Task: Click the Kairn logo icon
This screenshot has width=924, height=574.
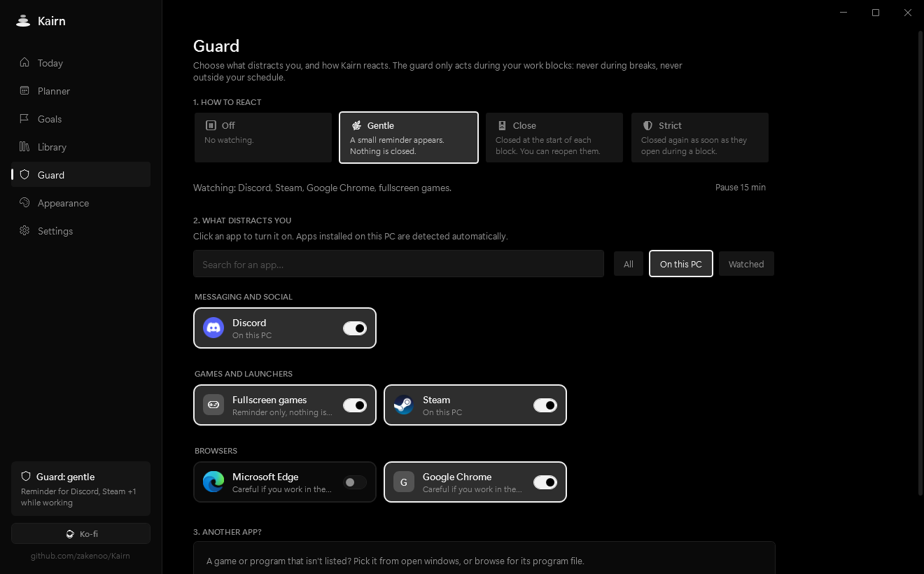Action: pos(23,21)
